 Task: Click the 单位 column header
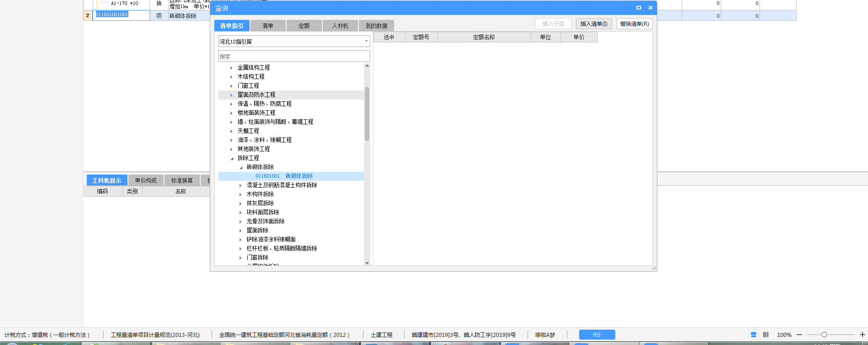click(546, 37)
